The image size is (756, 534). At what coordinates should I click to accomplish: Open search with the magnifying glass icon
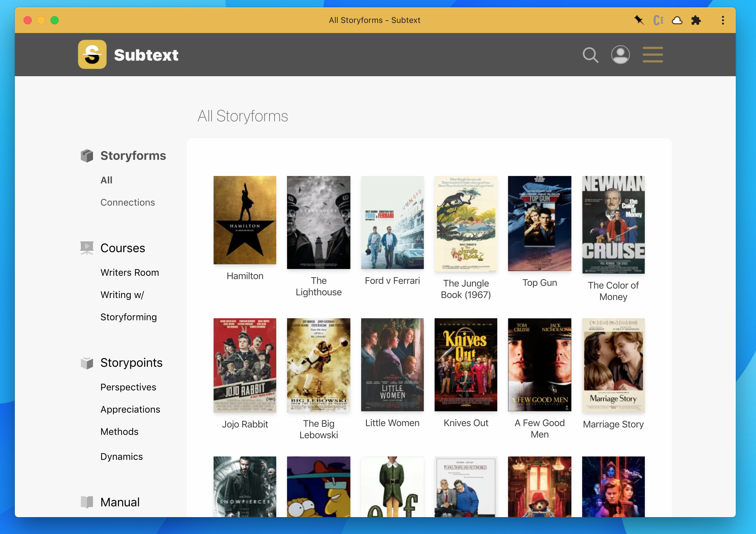[591, 55]
